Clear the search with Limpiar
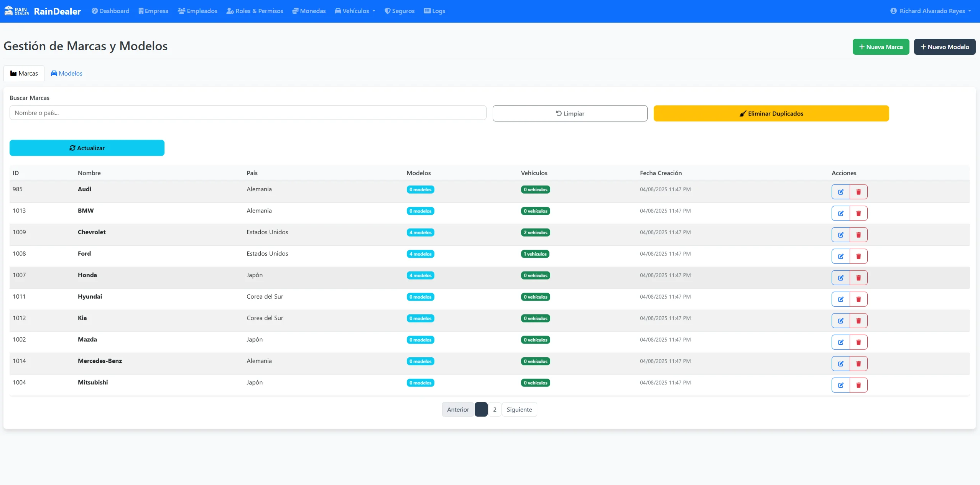The height and width of the screenshot is (485, 980). pyautogui.click(x=570, y=113)
